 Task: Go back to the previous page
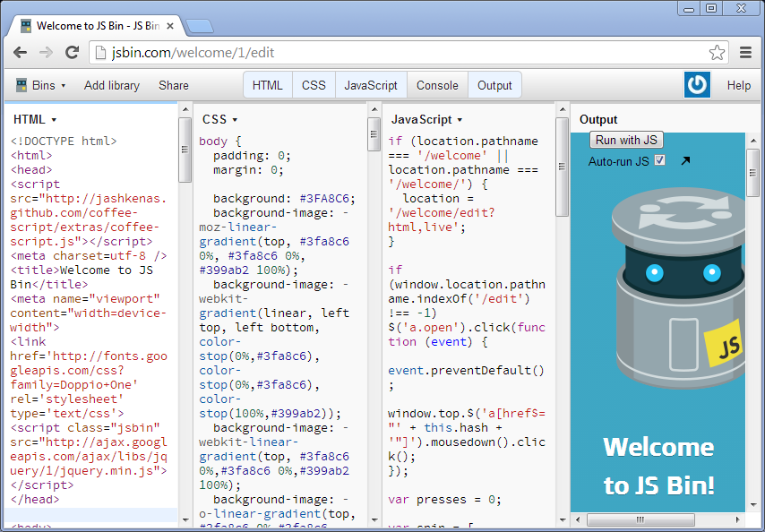pyautogui.click(x=20, y=52)
